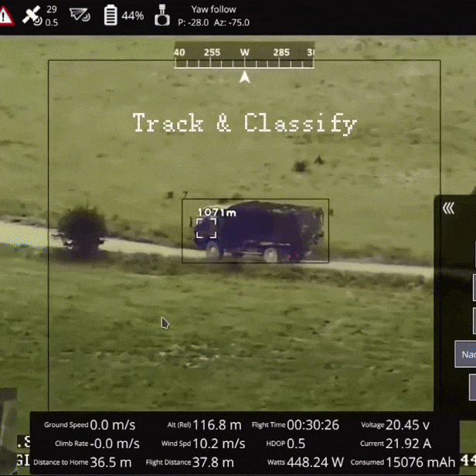Click the partially visible Nad button
This screenshot has height=476, width=476.
(x=465, y=354)
